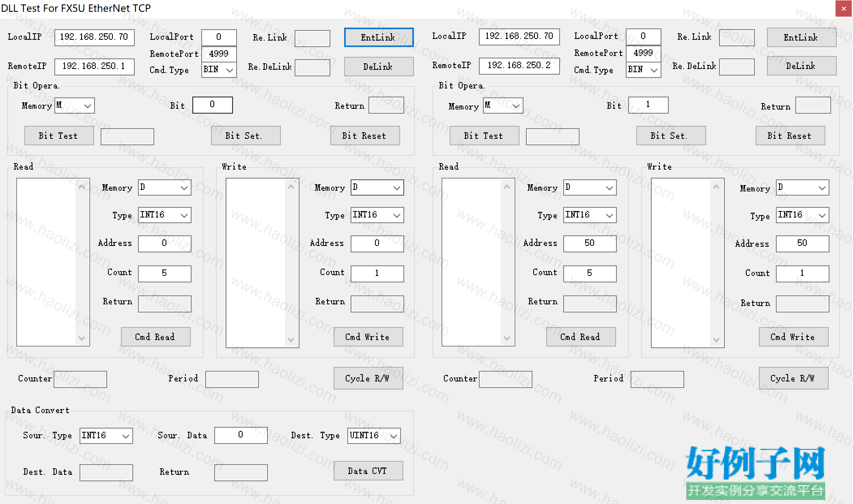Focus the Dest. Data output field
This screenshot has width=853, height=504.
click(106, 472)
